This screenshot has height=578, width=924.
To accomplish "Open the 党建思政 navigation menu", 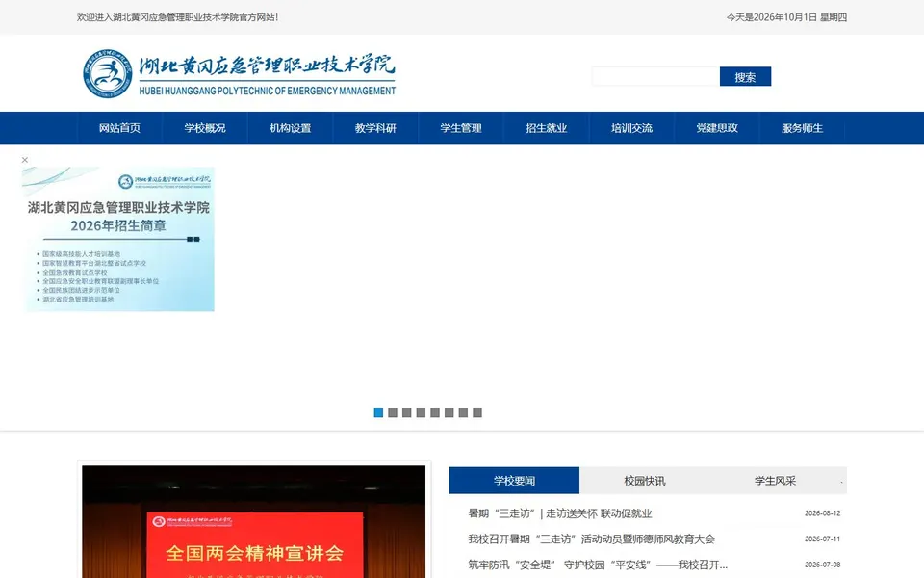I will click(x=717, y=128).
